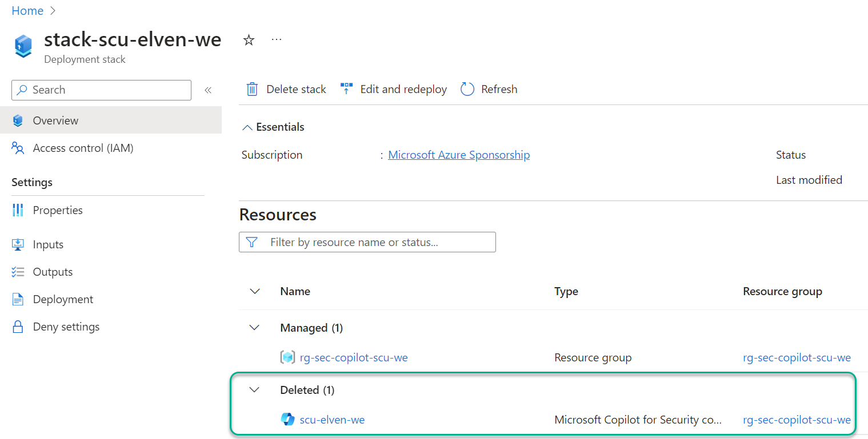Click the Name column header

[295, 291]
